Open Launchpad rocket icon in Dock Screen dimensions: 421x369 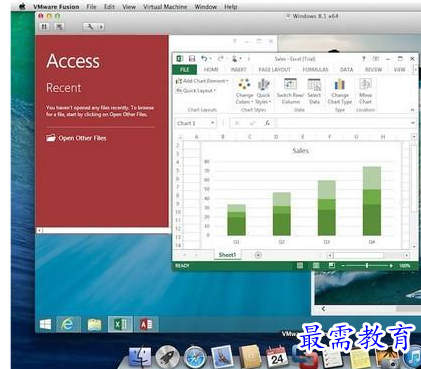point(168,358)
